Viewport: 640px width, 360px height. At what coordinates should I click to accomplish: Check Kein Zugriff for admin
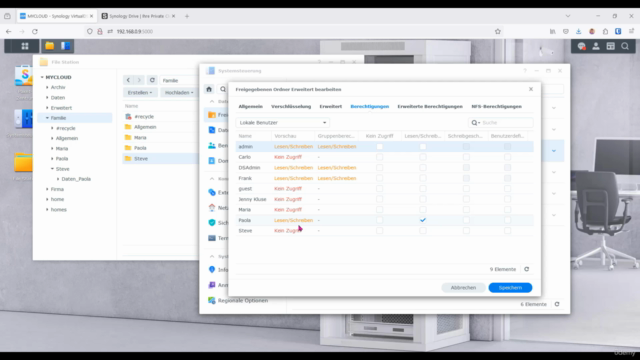[380, 147]
